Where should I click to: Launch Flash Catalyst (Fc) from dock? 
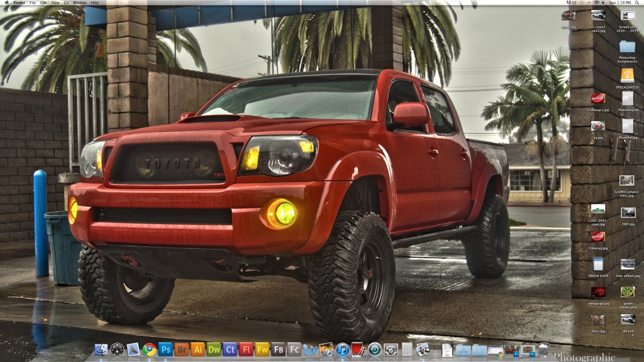click(294, 349)
